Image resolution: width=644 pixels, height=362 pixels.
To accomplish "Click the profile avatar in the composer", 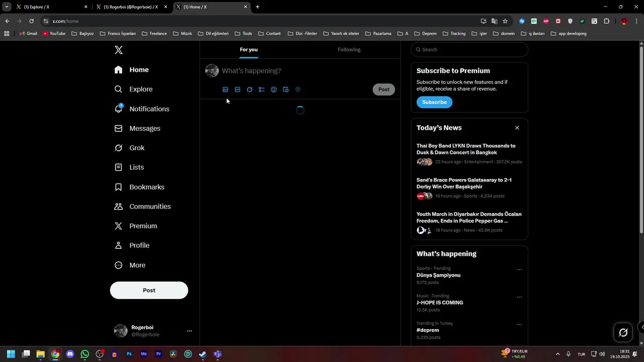I will (212, 71).
